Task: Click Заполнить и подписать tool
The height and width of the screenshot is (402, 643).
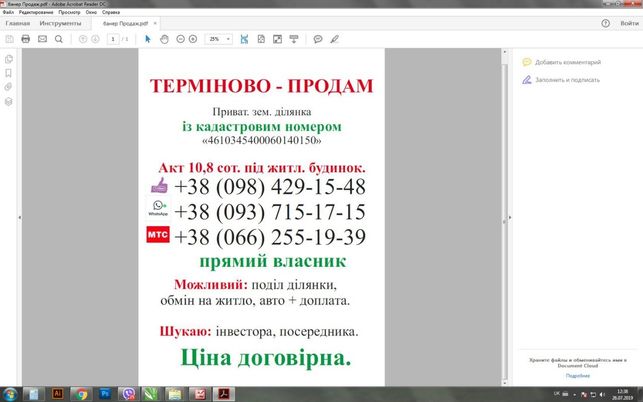Action: click(567, 80)
